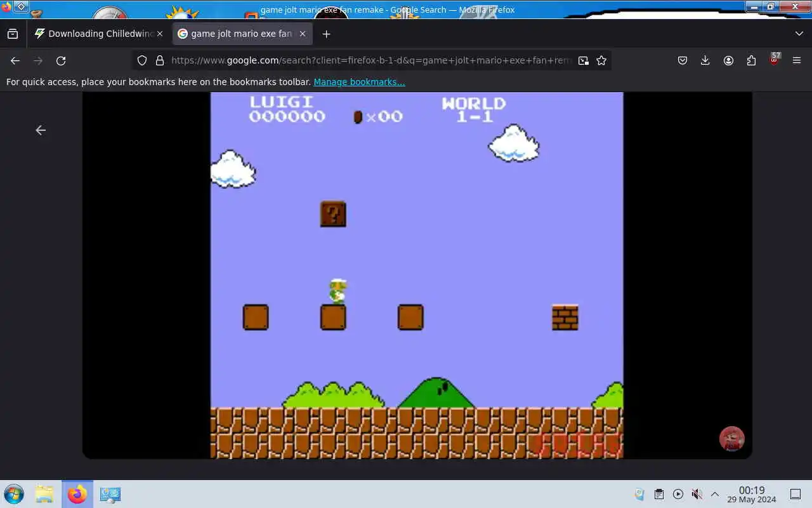812x508 pixels.
Task: Click the picture icon in the address bar
Action: click(584, 60)
